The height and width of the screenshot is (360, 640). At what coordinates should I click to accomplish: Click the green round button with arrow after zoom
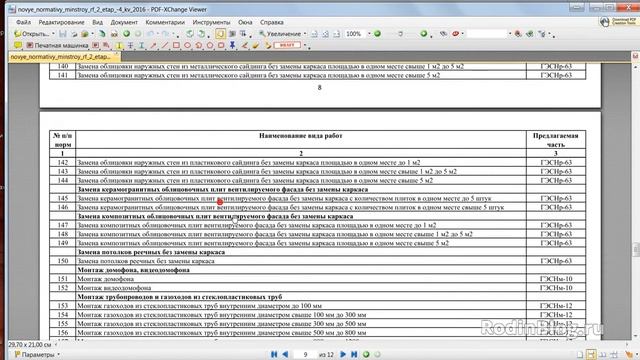coord(424,34)
